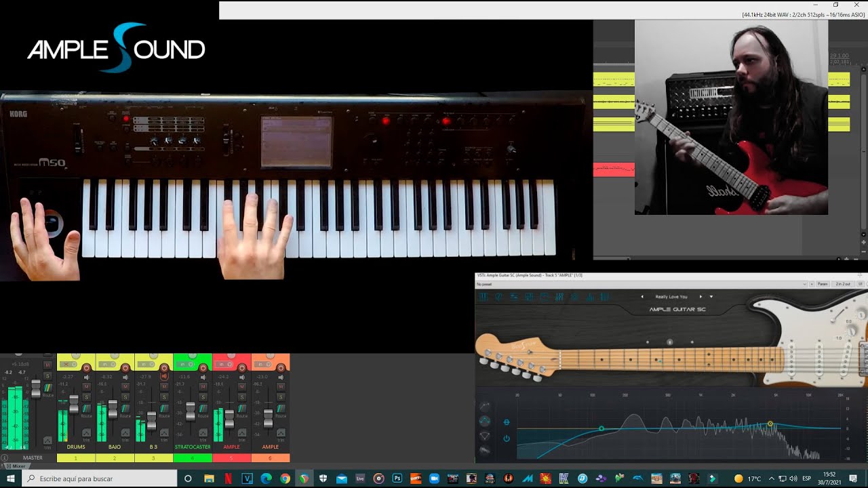Arm record on orange AMPLE track 6
Screen dimensions: 868x488
click(281, 368)
